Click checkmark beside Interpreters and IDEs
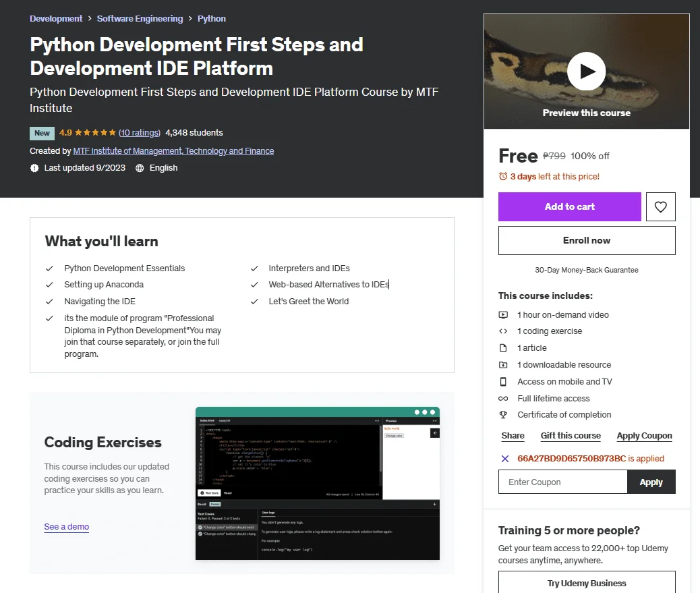700x593 pixels. [254, 269]
